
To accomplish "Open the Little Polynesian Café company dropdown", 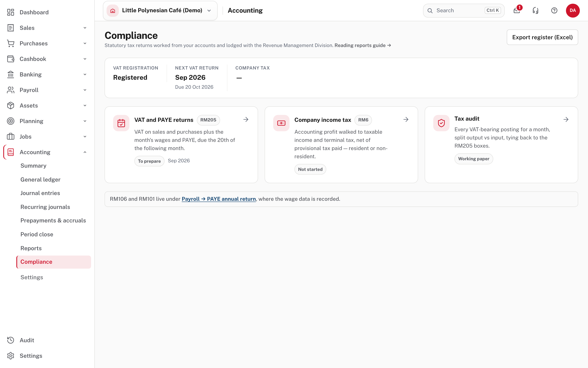I will pos(160,10).
